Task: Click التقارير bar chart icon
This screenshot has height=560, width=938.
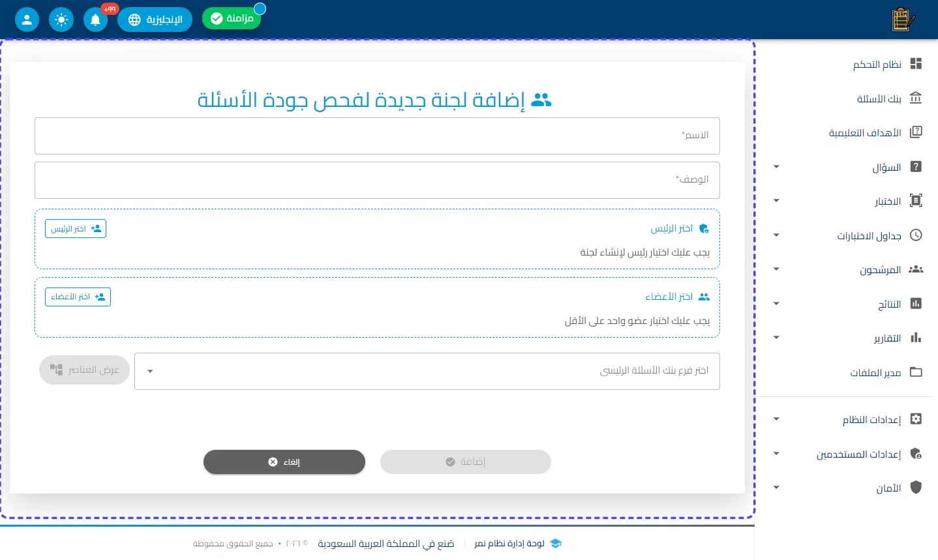Action: 916,338
